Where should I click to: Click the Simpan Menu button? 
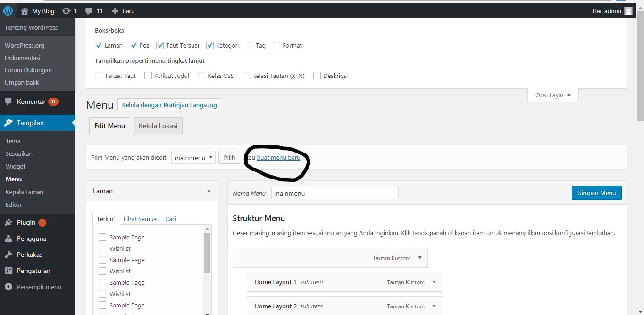pyautogui.click(x=597, y=193)
